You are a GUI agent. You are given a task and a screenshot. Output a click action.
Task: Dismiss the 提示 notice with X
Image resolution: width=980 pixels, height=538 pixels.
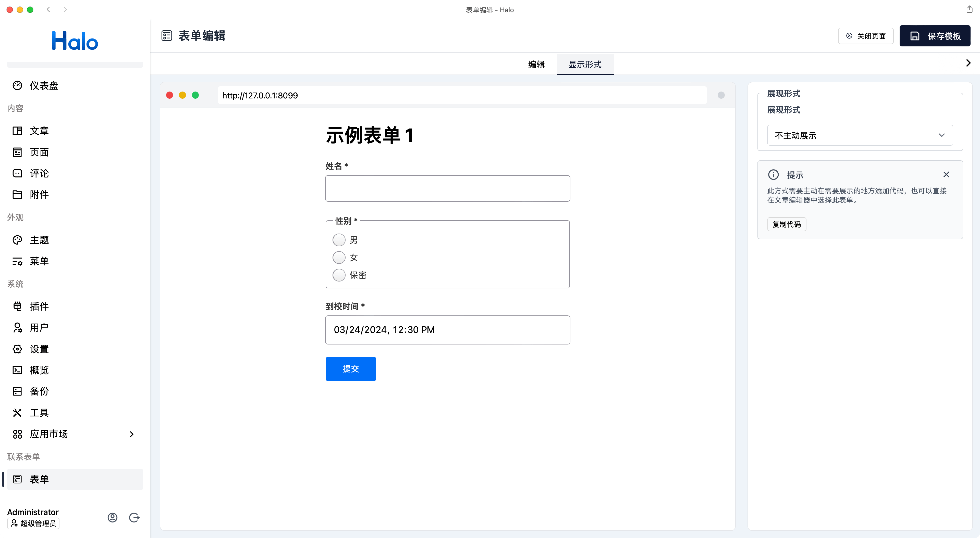point(946,174)
